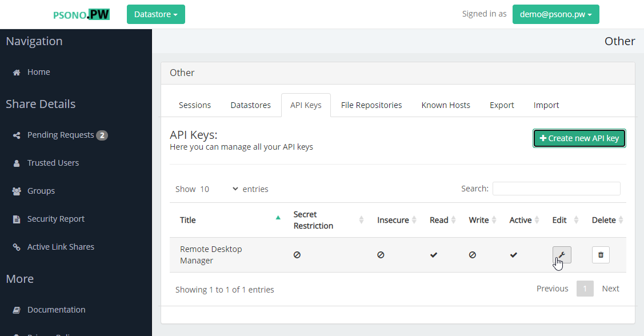The height and width of the screenshot is (336, 644).
Task: Click the Trusted Users person icon
Action: pyautogui.click(x=17, y=163)
